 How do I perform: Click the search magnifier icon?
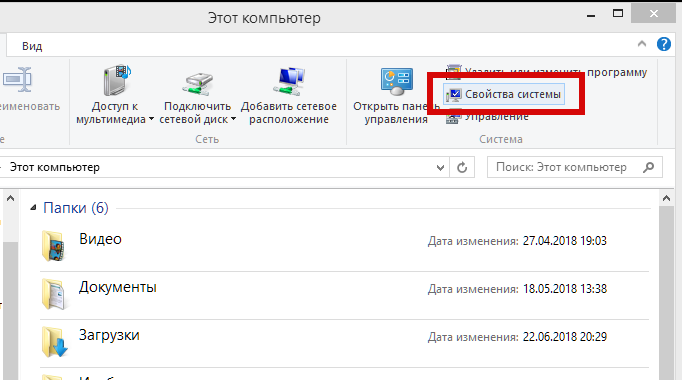[x=649, y=167]
